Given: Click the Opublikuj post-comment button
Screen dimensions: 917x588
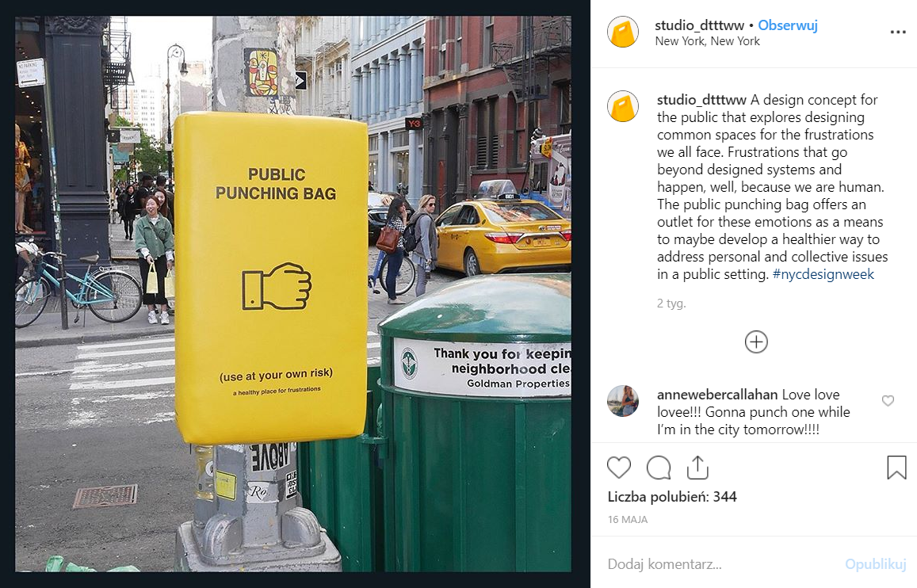Looking at the screenshot, I should click(876, 564).
